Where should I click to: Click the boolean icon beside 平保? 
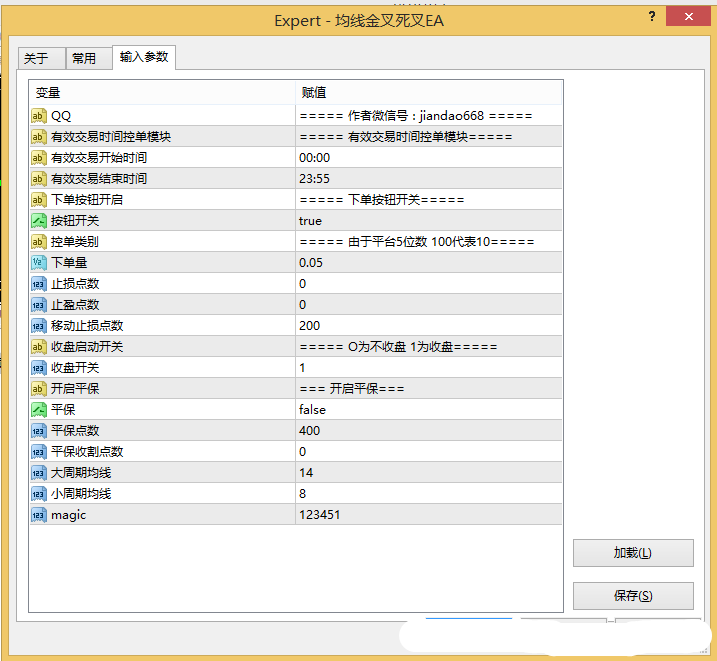39,410
